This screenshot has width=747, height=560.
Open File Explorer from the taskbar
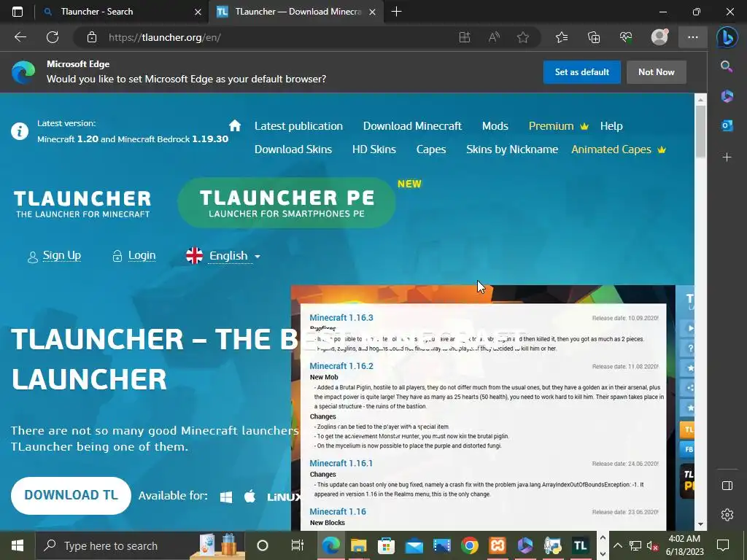tap(359, 545)
